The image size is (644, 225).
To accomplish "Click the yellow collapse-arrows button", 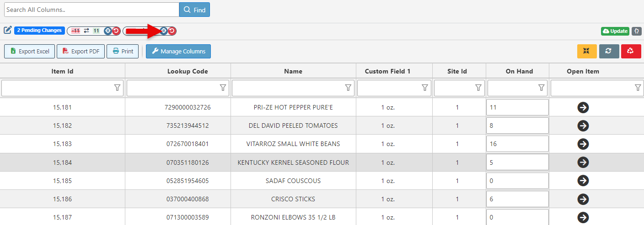I will tap(587, 51).
